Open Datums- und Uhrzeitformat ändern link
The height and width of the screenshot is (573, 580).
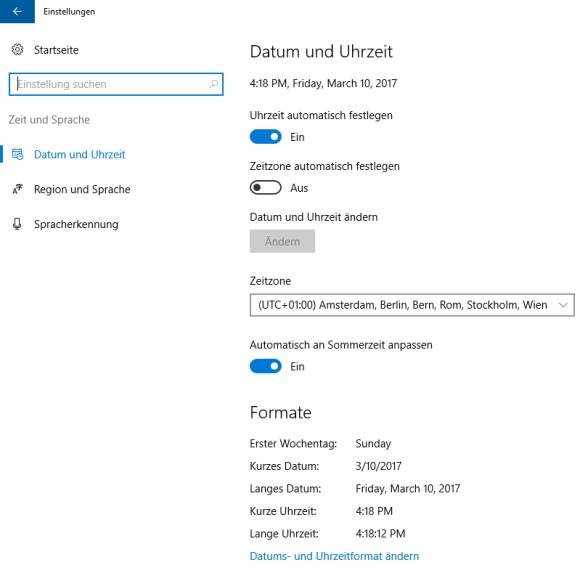point(334,556)
